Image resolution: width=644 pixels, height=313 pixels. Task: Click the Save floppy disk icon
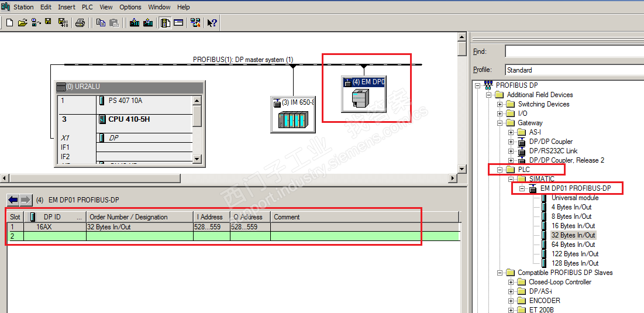[x=49, y=23]
